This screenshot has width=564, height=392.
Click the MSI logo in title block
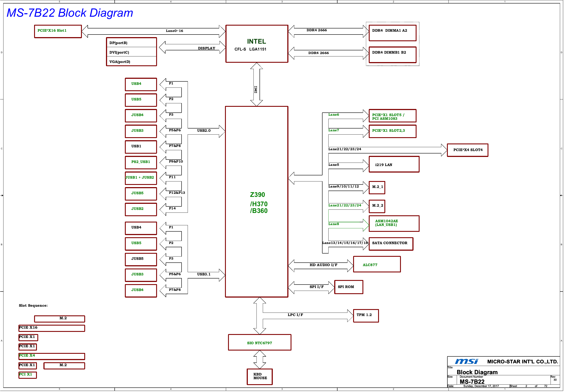[x=466, y=361]
